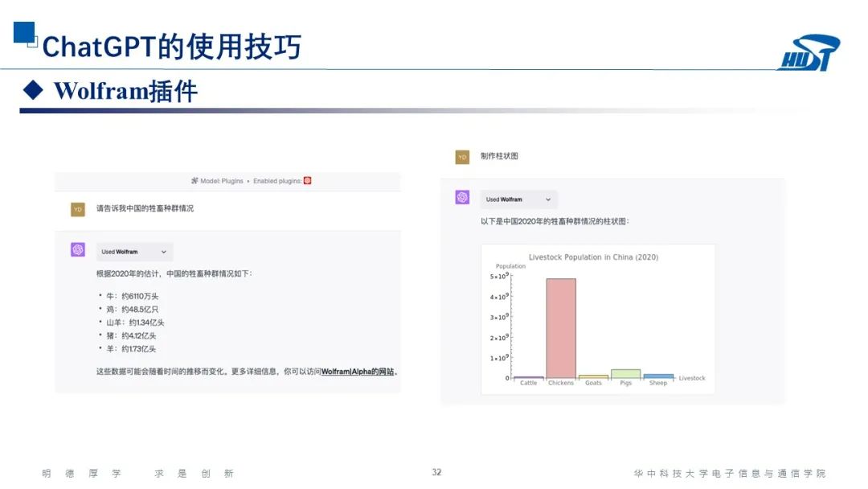Click the text 山羊：约1.34亿头
The height and width of the screenshot is (489, 868).
(135, 323)
